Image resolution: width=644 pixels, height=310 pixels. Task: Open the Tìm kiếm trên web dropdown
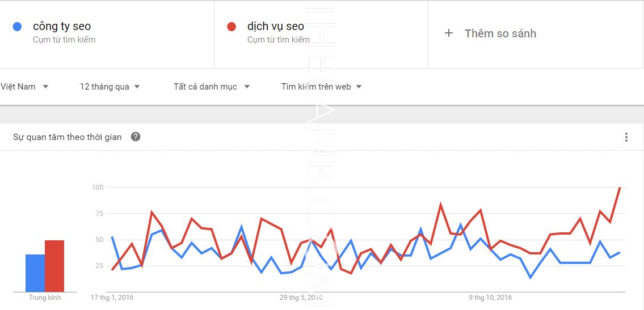tap(322, 87)
